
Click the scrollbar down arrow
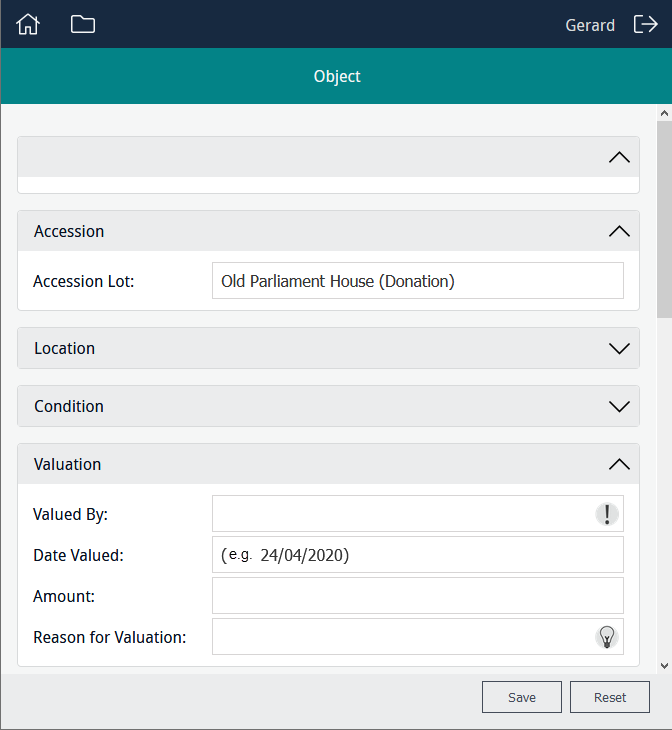point(664,665)
